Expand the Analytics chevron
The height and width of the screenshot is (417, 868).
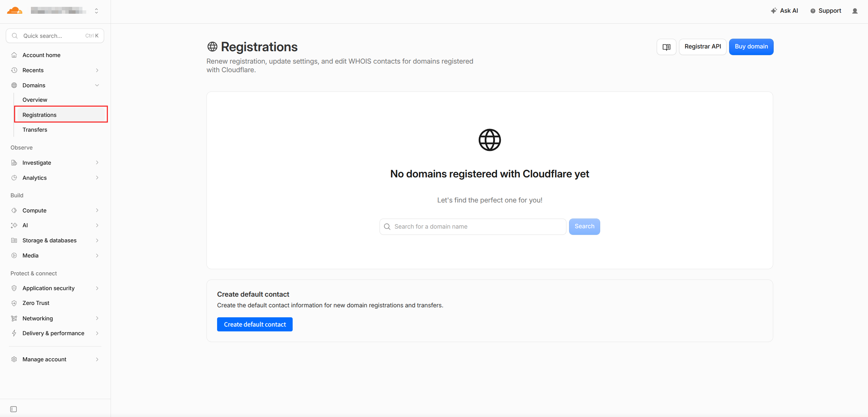click(x=97, y=178)
